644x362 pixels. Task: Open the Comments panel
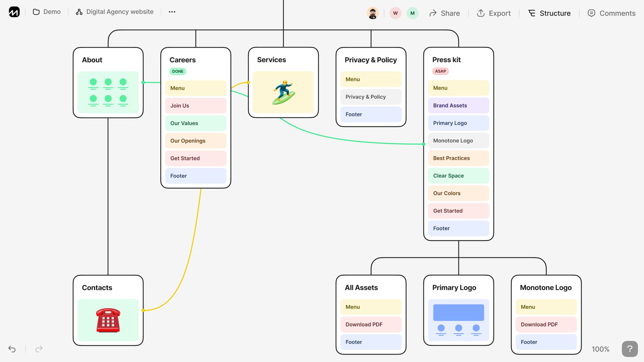coord(617,13)
